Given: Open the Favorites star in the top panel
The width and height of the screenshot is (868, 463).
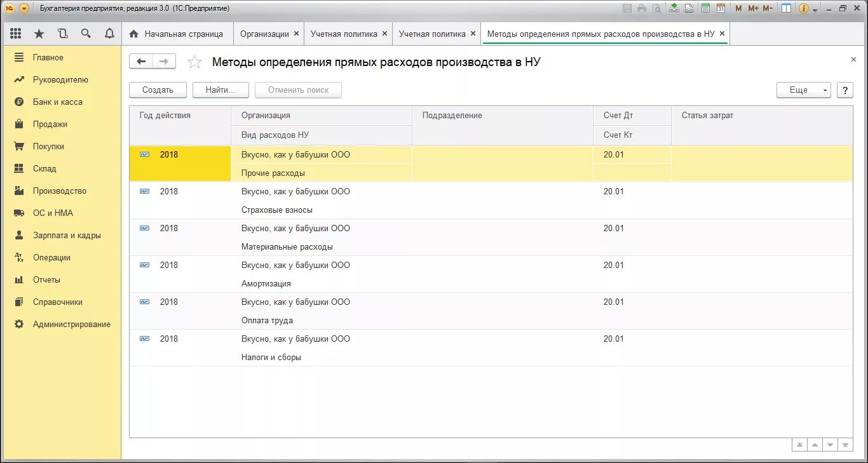Looking at the screenshot, I should (39, 34).
